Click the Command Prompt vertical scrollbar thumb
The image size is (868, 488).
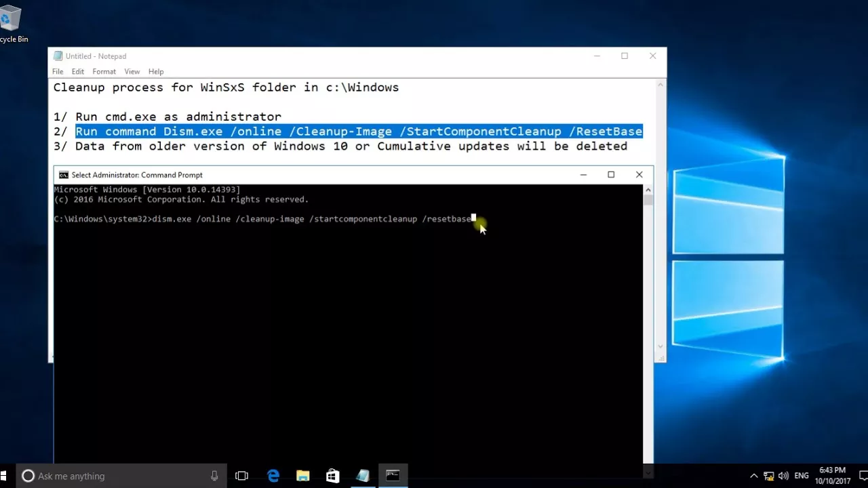click(x=648, y=201)
